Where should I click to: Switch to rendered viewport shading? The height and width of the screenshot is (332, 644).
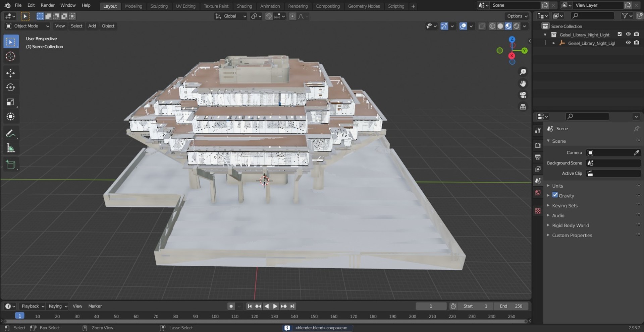pyautogui.click(x=517, y=26)
